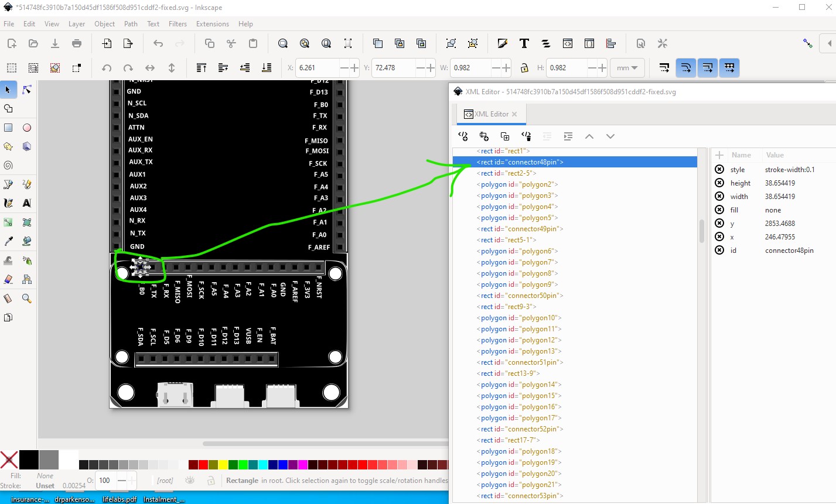This screenshot has width=836, height=504.
Task: Select the Mesh gradient tool
Action: 27,222
